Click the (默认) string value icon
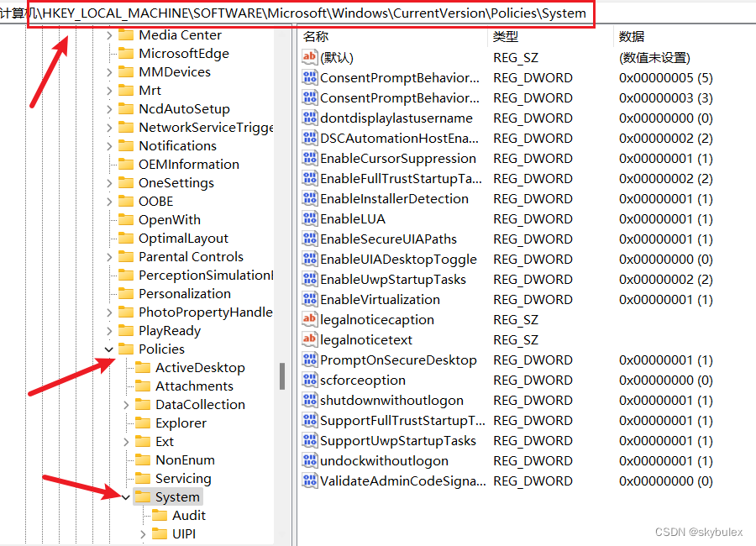 click(309, 57)
